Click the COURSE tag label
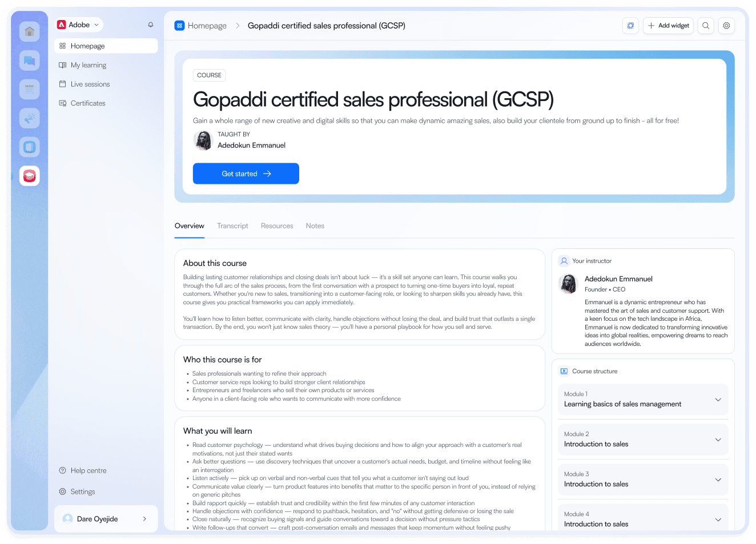Screen dimensions: 756x544 click(209, 75)
